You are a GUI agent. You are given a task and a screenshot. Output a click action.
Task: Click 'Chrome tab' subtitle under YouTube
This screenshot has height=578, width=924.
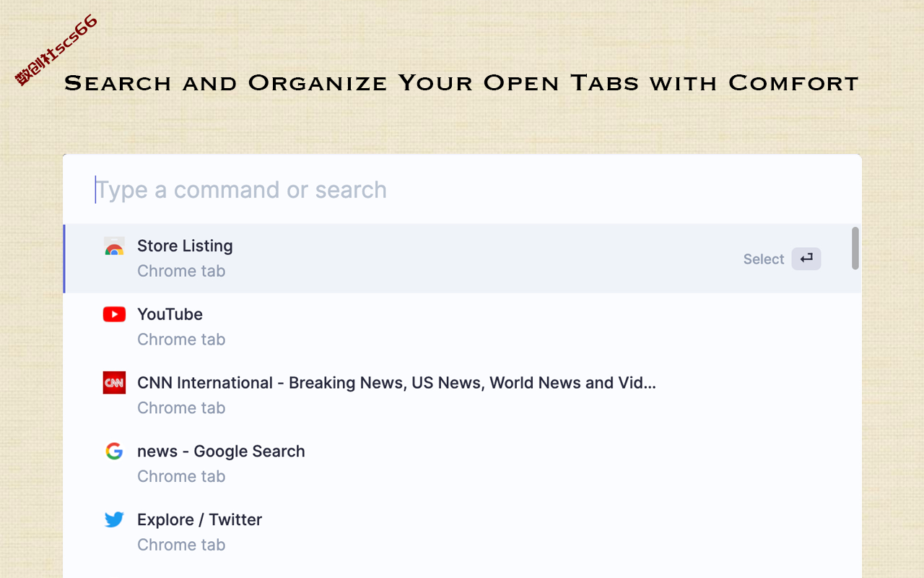click(x=181, y=340)
